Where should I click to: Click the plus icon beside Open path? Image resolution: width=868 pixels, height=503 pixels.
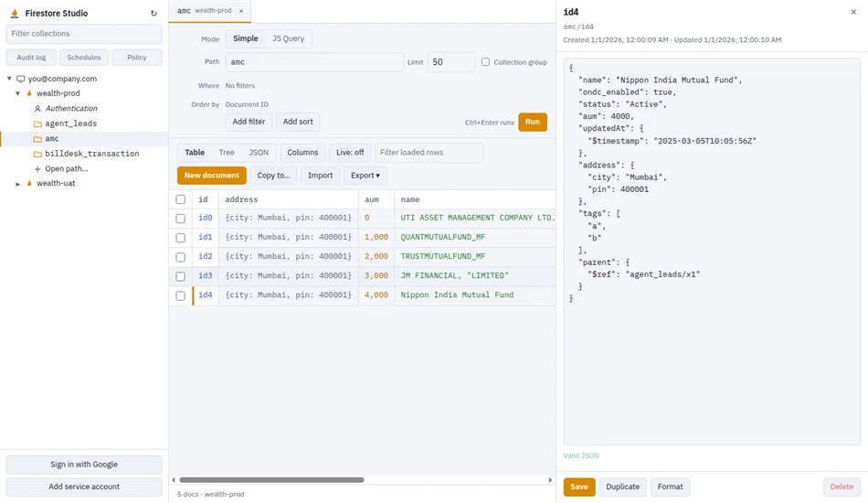point(37,169)
